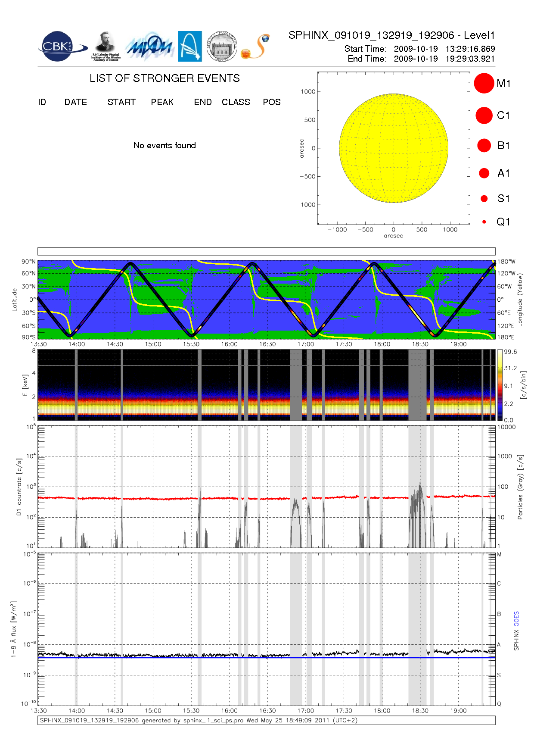Viewport: 534px width, 756px height.
Task: Click the round observatory seal logo
Action: [x=222, y=47]
